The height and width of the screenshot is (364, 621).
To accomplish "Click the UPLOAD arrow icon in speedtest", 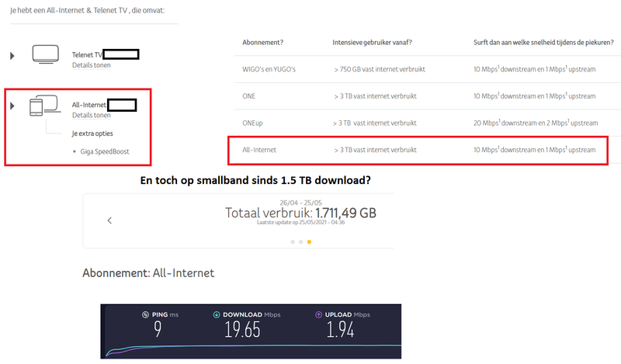I will 318,316.
